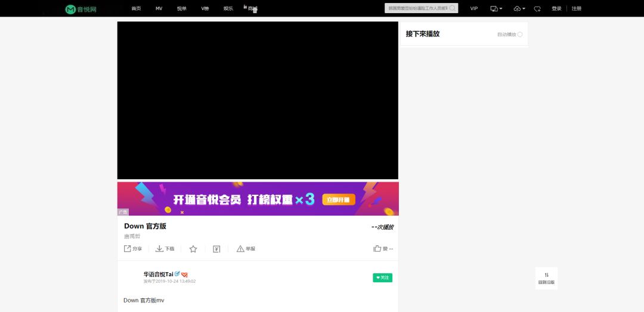Click the blue verified badge icon
644x312 pixels.
pos(178,274)
